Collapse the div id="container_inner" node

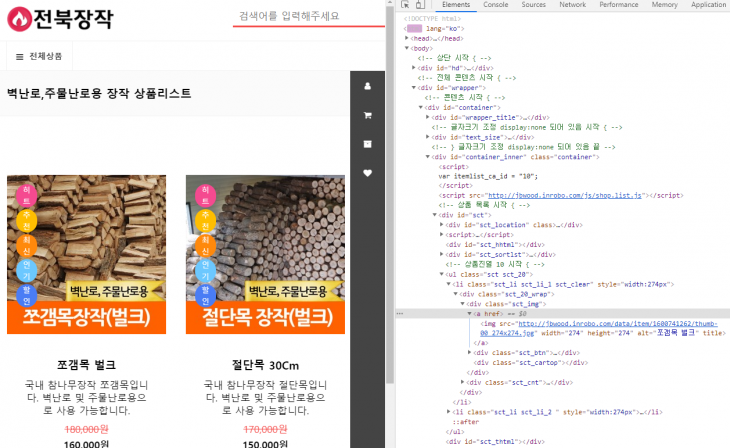(x=428, y=156)
